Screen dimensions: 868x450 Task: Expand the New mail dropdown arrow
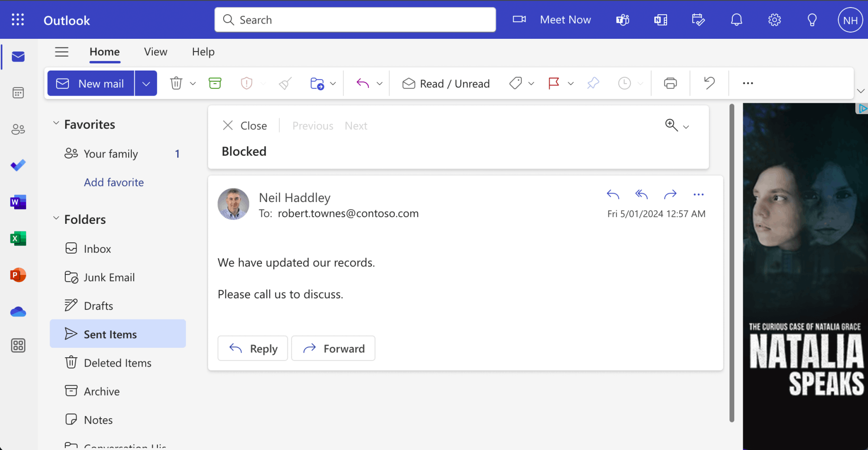pyautogui.click(x=146, y=84)
